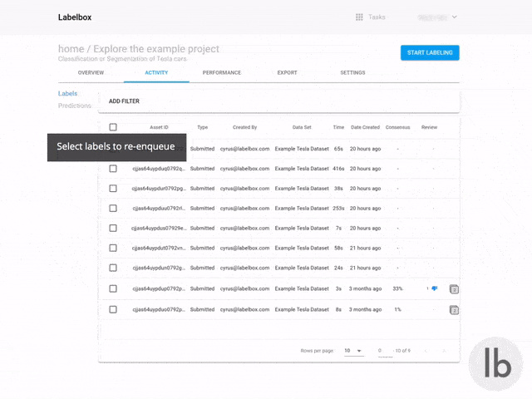Switch to the Settings tab

[x=352, y=72]
